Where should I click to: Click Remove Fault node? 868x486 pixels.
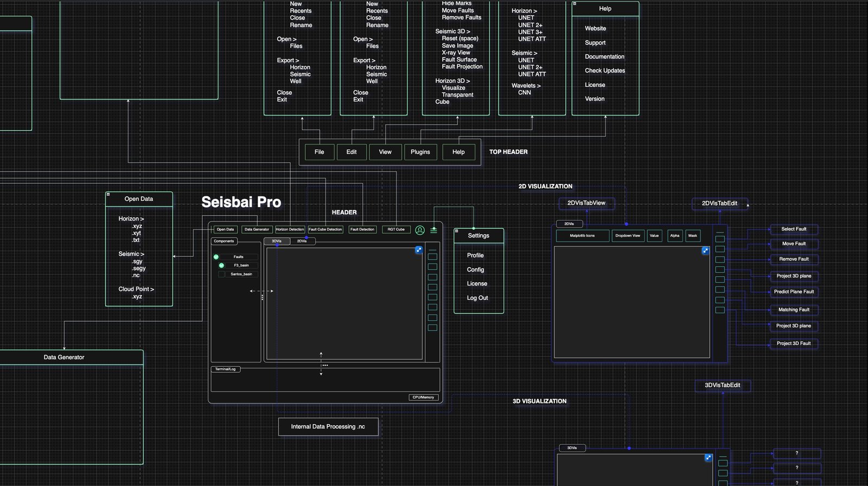click(794, 259)
